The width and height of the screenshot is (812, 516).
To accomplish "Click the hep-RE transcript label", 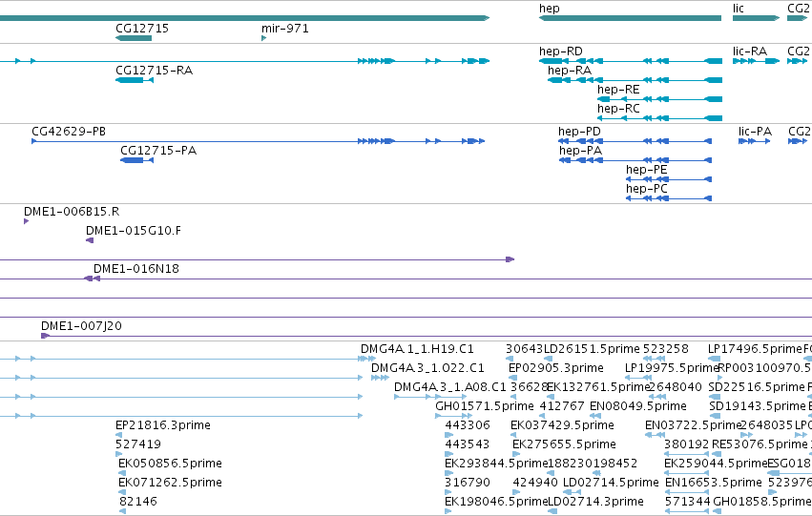I will pyautogui.click(x=618, y=90).
